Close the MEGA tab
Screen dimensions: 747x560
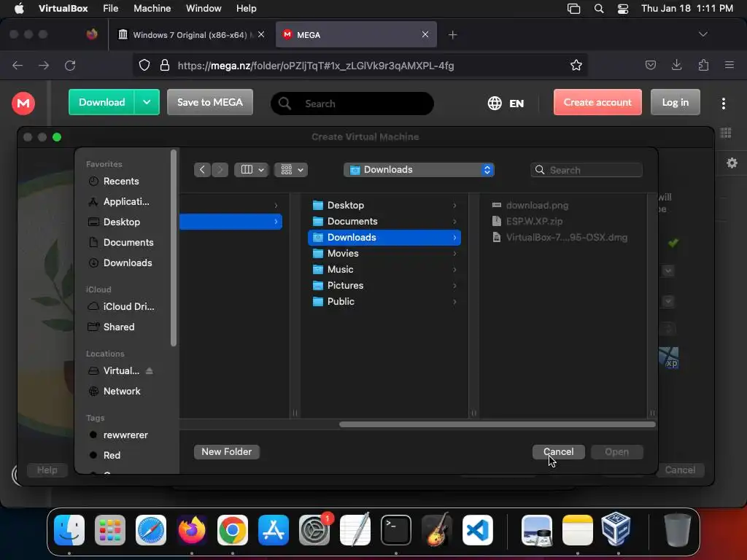(425, 34)
